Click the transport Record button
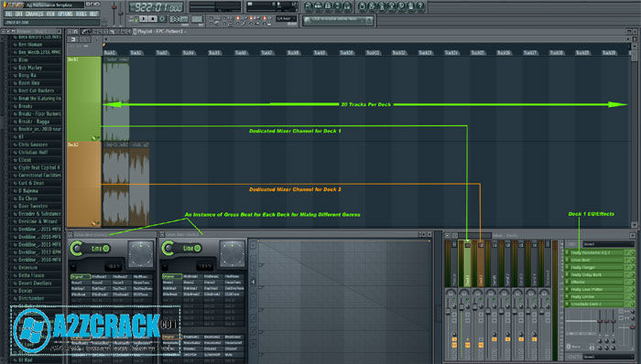 [x=162, y=19]
